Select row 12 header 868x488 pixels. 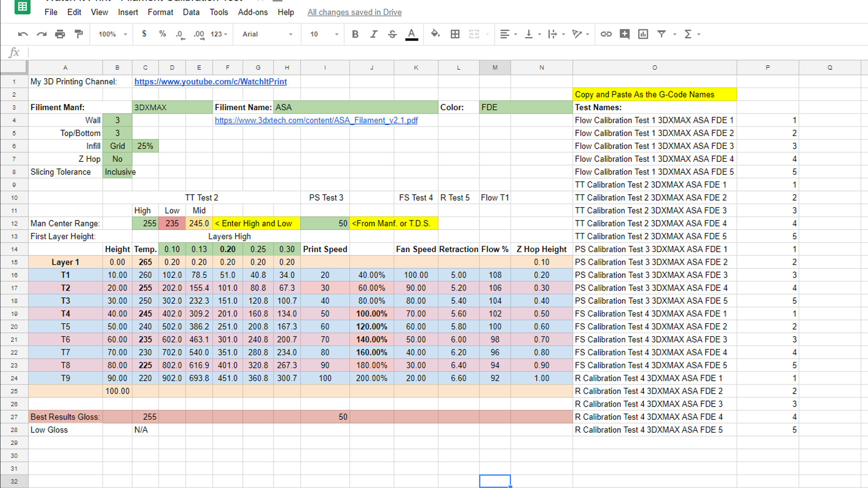[14, 224]
